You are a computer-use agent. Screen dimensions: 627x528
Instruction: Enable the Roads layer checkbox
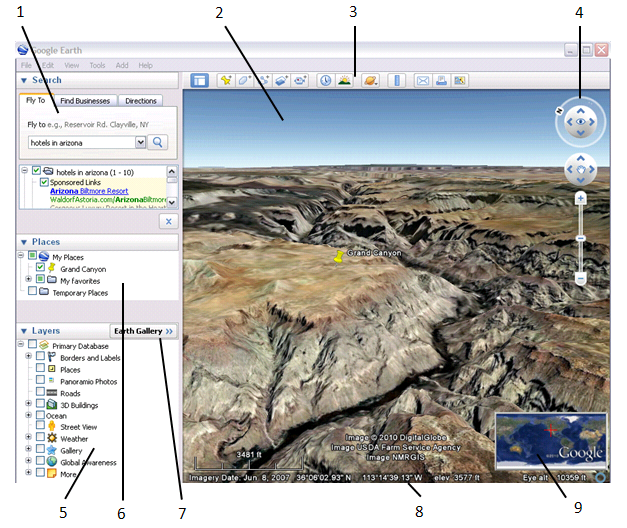tap(40, 393)
